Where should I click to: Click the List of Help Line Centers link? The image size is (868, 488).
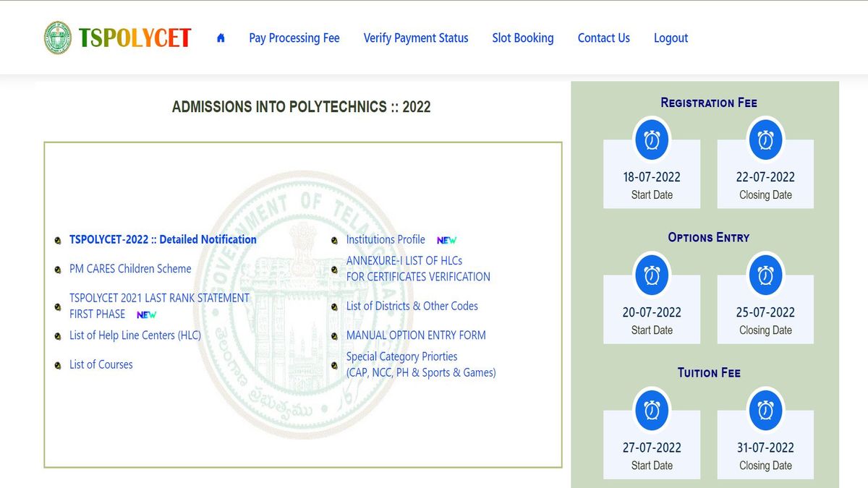click(x=135, y=335)
